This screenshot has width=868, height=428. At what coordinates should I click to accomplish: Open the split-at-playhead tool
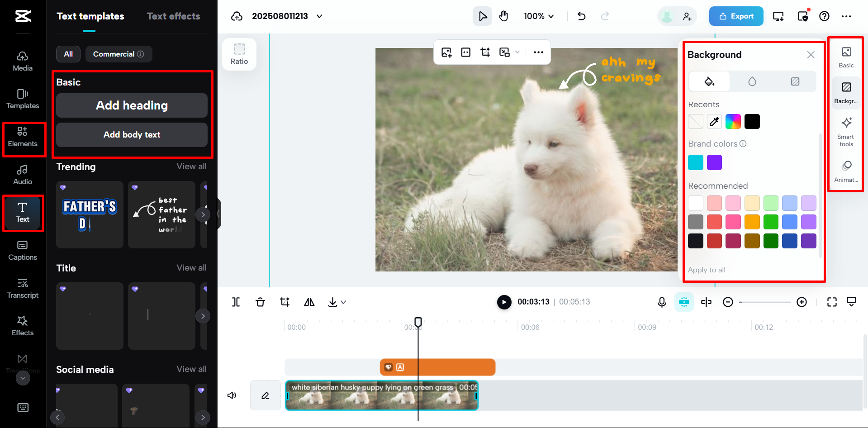pos(706,302)
